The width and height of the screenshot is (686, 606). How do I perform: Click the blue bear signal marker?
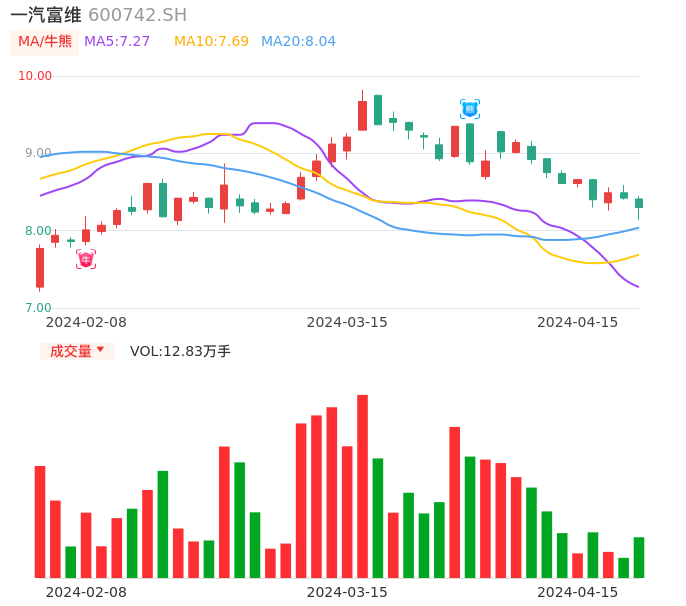[x=470, y=109]
